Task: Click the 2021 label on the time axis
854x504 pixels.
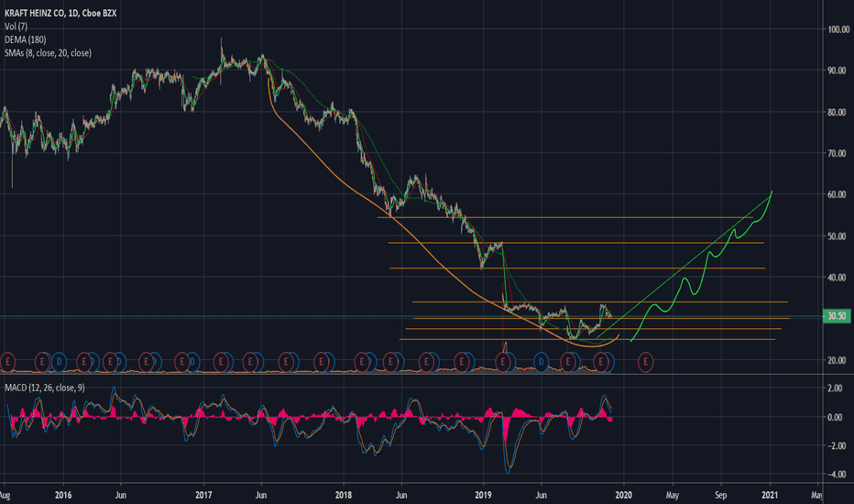Action: tap(770, 495)
